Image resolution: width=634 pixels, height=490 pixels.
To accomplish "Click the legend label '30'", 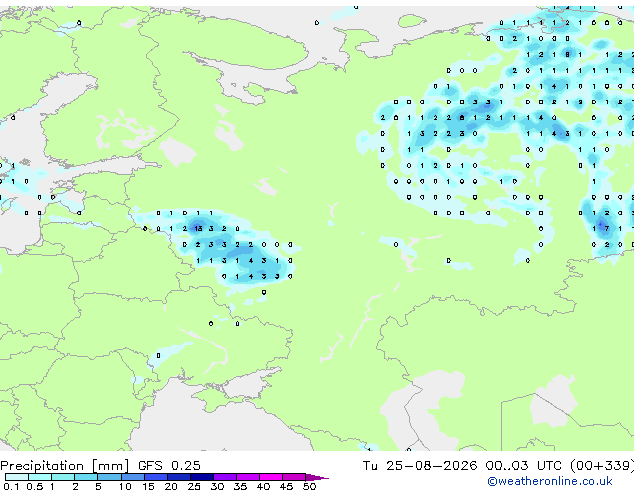I will click(x=217, y=486).
